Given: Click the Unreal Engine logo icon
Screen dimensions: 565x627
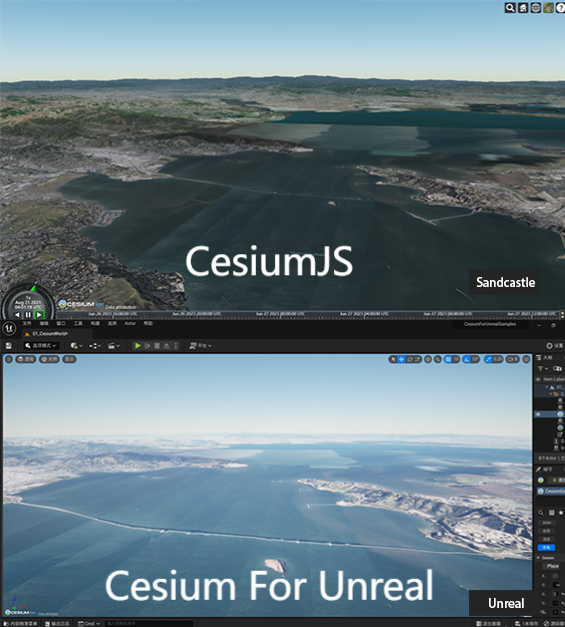Looking at the screenshot, I should point(9,328).
